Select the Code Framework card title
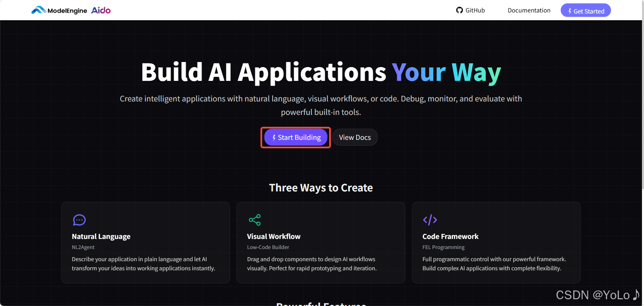 click(x=450, y=237)
